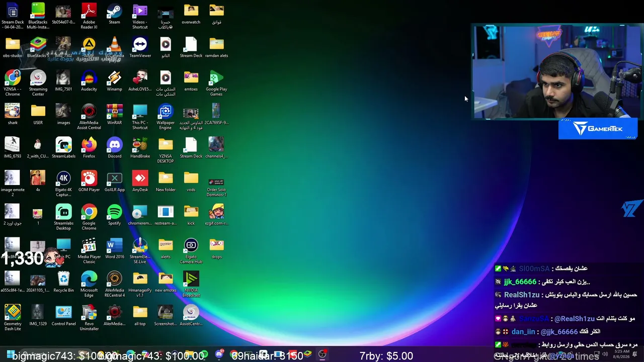Screen dimensions: 644x362
Task: Launch Wallpaper Engine from the desktop
Action: [x=166, y=117]
